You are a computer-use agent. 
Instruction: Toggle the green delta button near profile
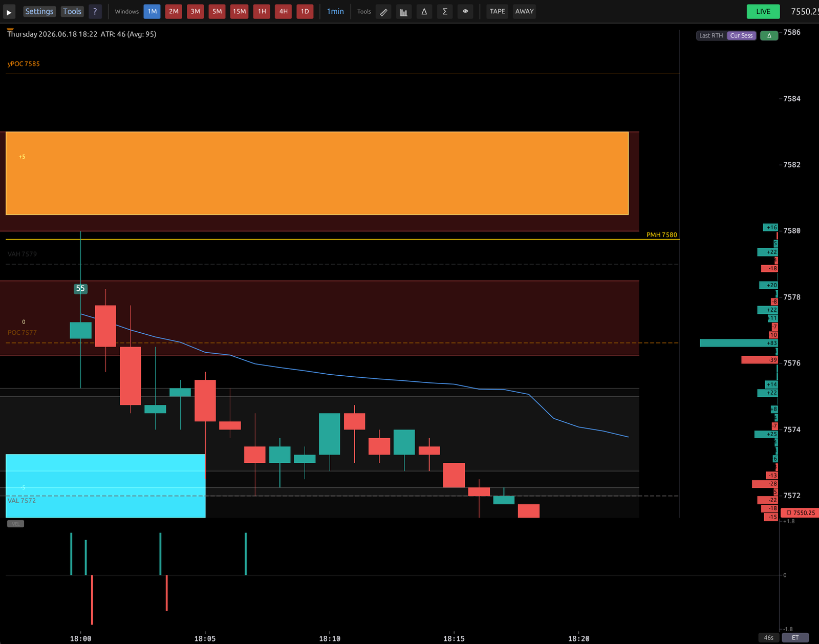click(x=769, y=35)
